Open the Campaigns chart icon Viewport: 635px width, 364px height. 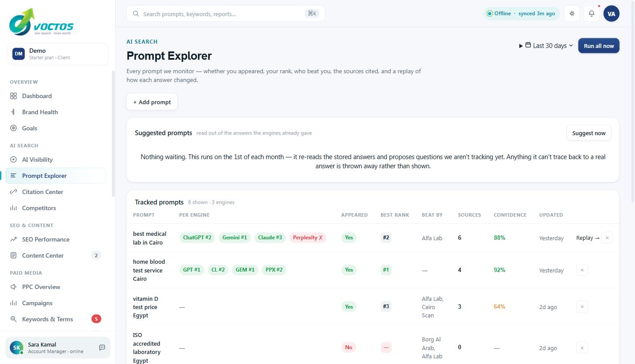(x=14, y=303)
